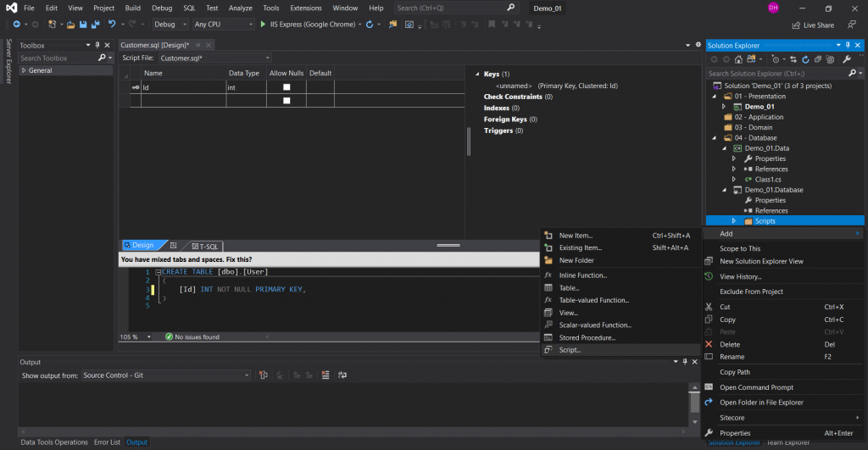Open the 'Show output from' dropdown
Viewport: 868px width, 450px height.
click(x=165, y=375)
